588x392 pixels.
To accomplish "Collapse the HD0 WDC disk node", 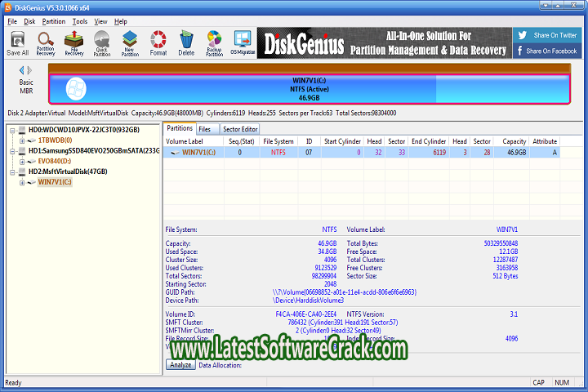I will 12,131.
